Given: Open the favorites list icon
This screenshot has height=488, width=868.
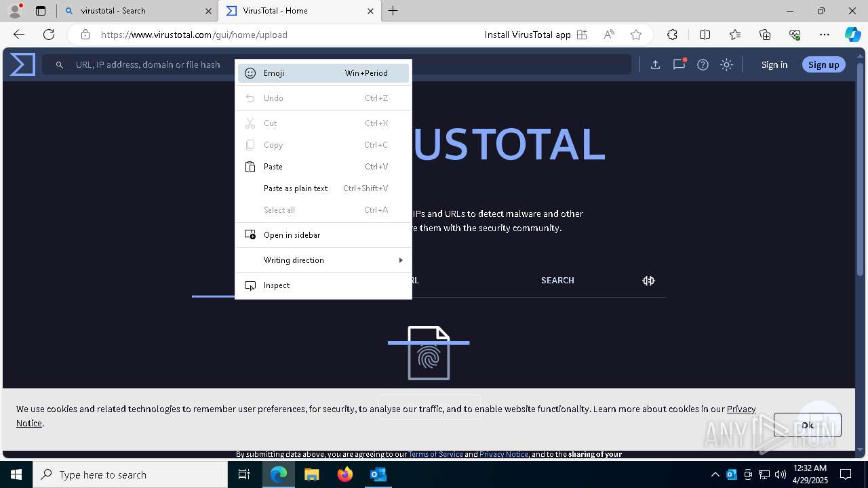Looking at the screenshot, I should pos(735,35).
